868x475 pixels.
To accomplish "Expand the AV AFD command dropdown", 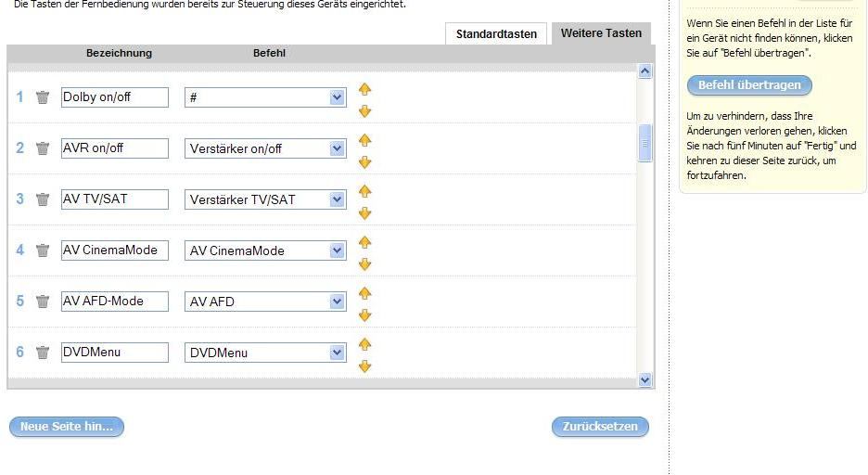I will pyautogui.click(x=337, y=302).
